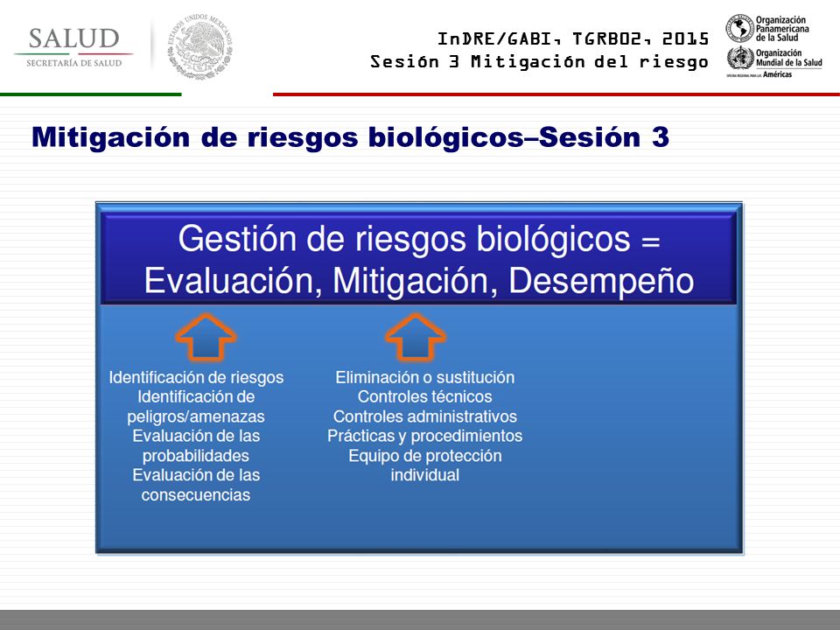Image resolution: width=840 pixels, height=630 pixels.
Task: Click the text Equipo de protección individual
Action: 425,465
